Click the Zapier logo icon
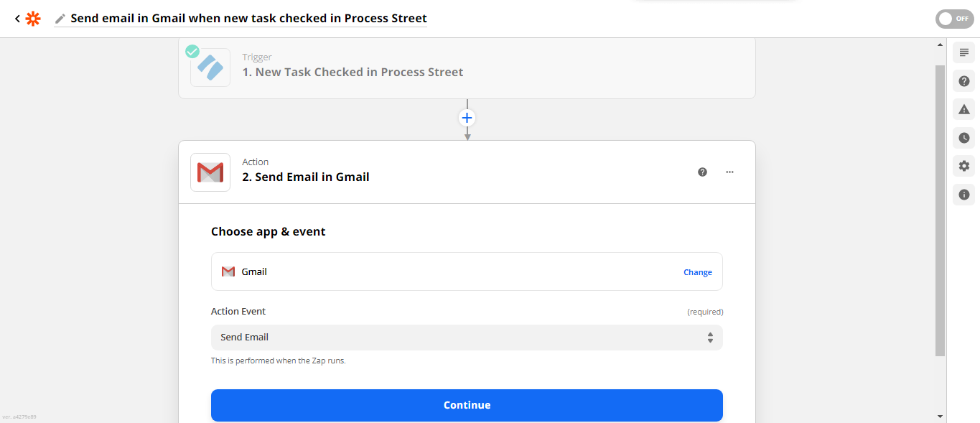 [x=33, y=19]
